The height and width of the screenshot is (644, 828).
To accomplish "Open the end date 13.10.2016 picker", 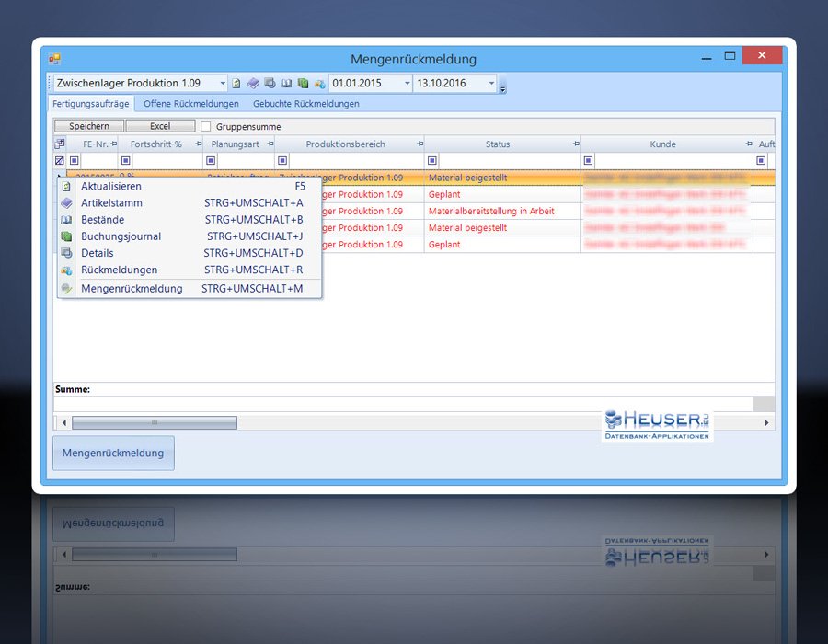I will coord(491,84).
